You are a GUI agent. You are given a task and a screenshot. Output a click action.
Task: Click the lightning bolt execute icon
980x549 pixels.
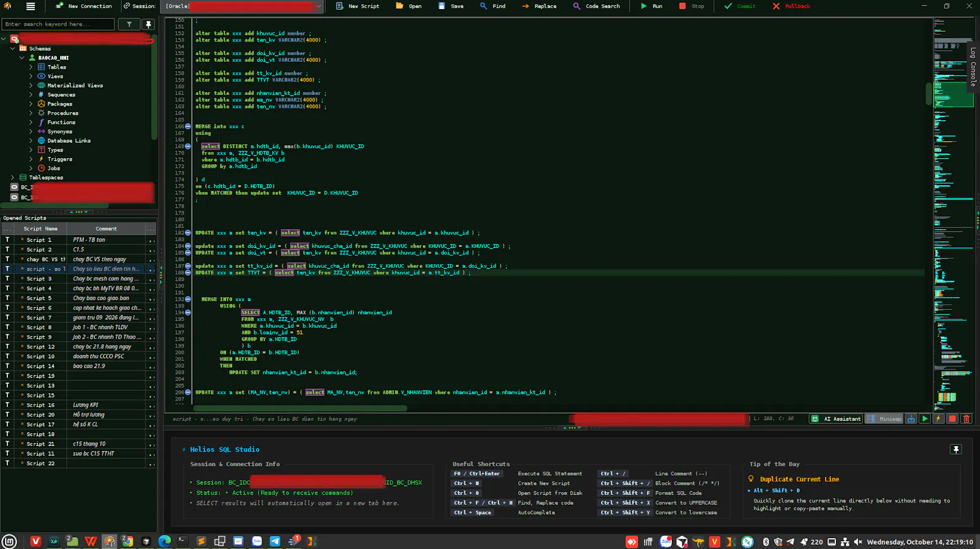pos(938,418)
